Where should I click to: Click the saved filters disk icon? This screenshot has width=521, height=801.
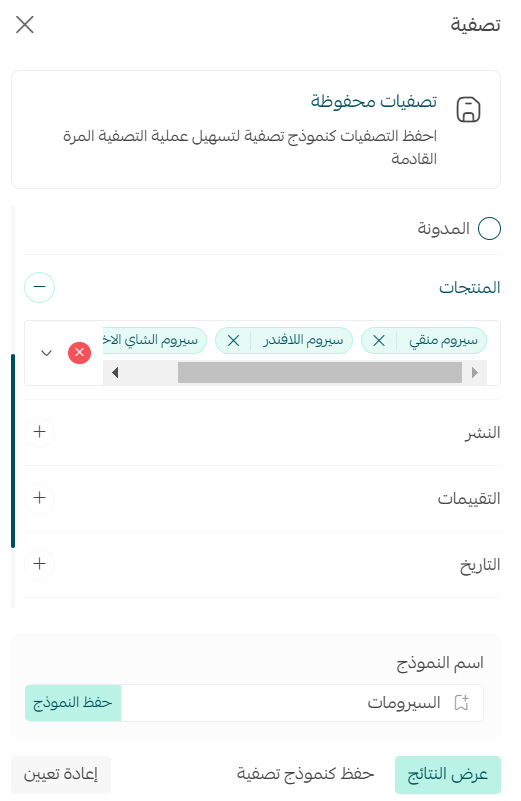(468, 109)
